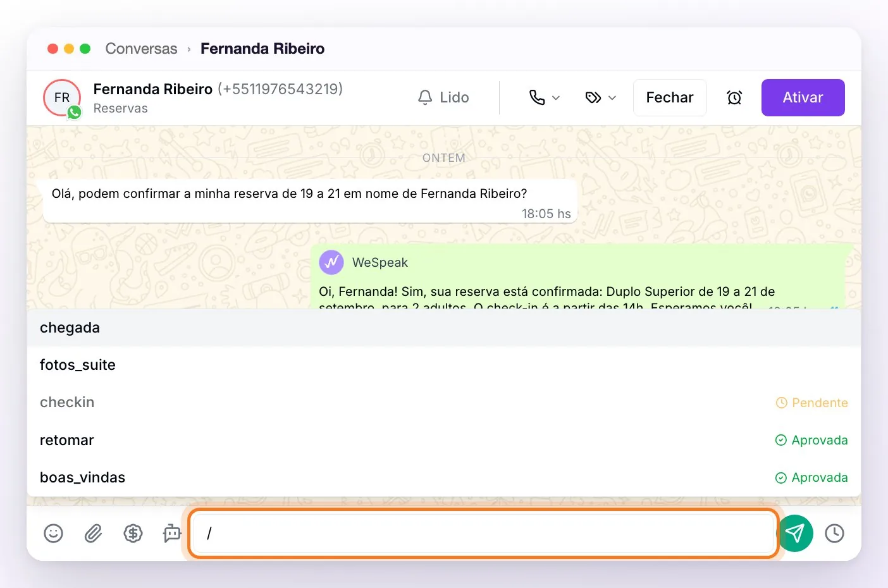888x588 pixels.
Task: Click the Fernanda Ribeiro FR avatar
Action: click(62, 98)
